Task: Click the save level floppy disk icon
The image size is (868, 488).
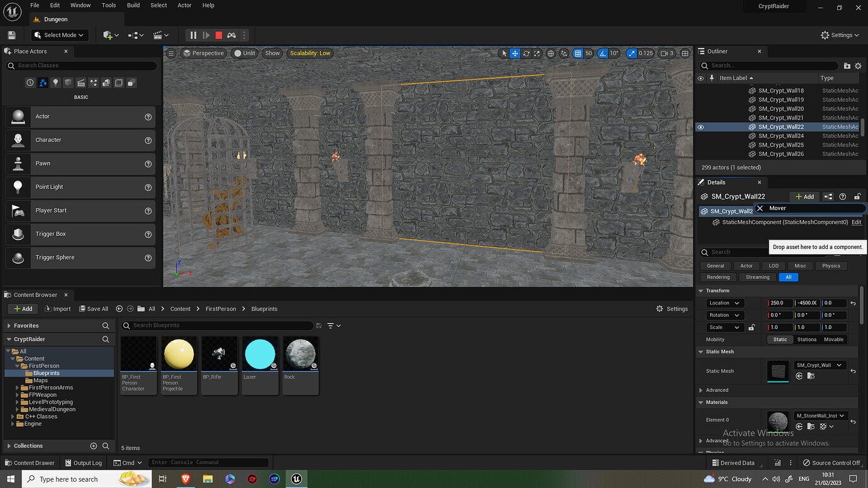Action: coord(11,35)
